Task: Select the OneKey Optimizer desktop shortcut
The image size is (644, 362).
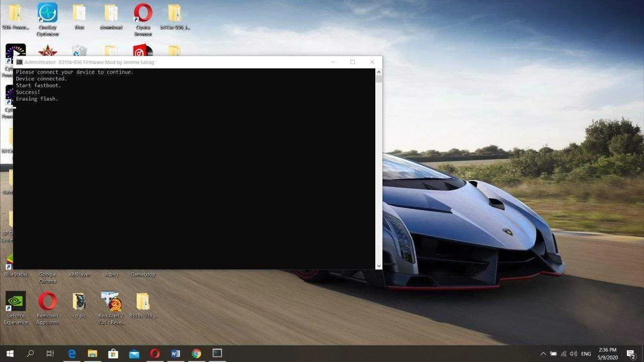Action: point(47,19)
